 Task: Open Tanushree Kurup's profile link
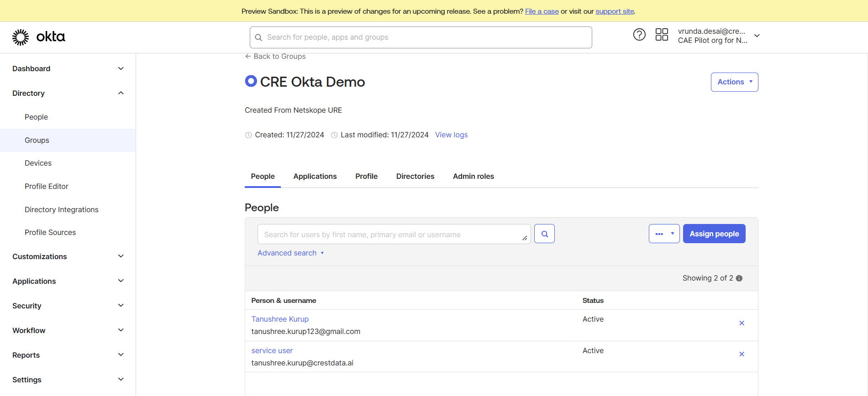280,319
